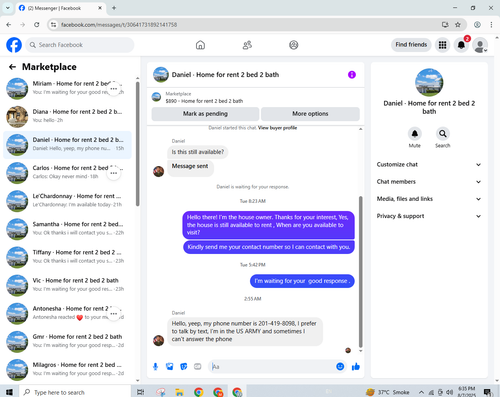Screen dimensions: 500x397
Task: Open Task View on the taskbar
Action: coord(141,392)
